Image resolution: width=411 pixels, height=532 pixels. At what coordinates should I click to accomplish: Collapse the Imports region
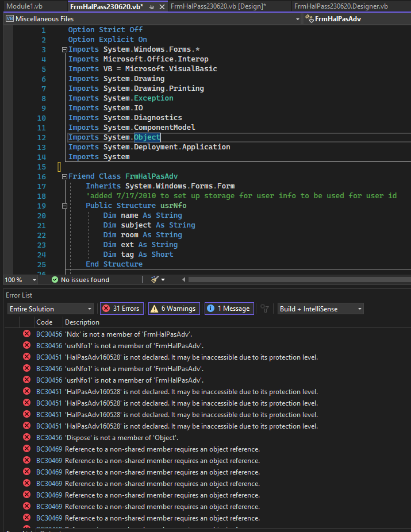(64, 49)
